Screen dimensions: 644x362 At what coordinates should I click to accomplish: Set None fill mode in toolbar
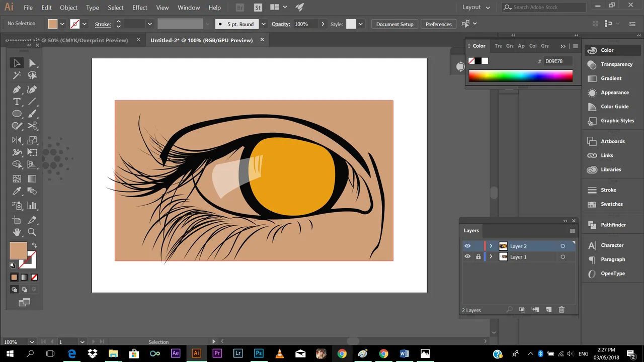pos(34,277)
